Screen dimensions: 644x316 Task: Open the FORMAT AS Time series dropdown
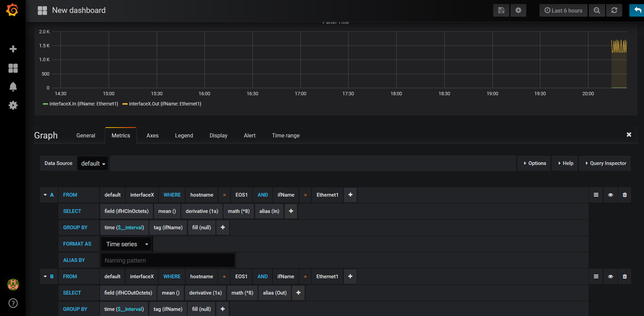[x=126, y=244]
